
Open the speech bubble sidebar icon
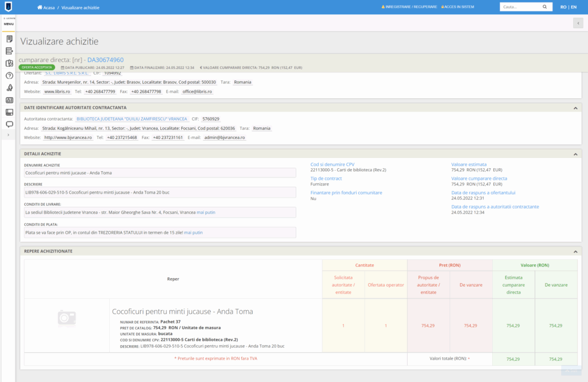point(9,124)
